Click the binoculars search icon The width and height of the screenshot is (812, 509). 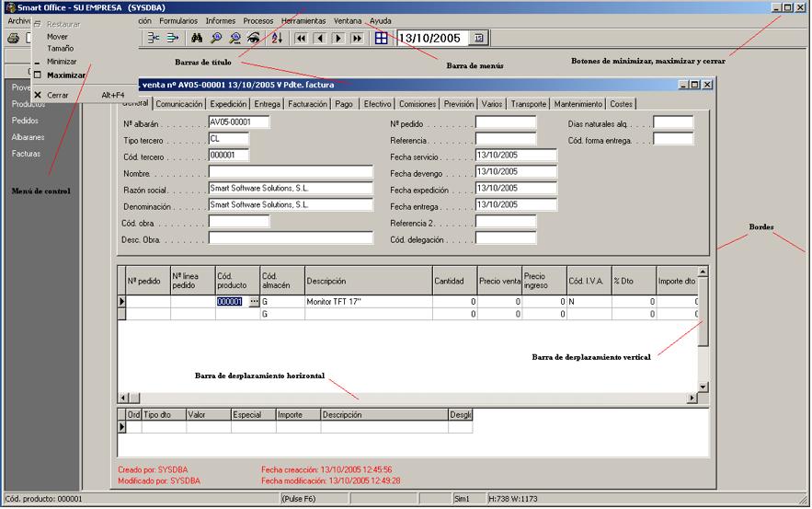click(x=196, y=39)
